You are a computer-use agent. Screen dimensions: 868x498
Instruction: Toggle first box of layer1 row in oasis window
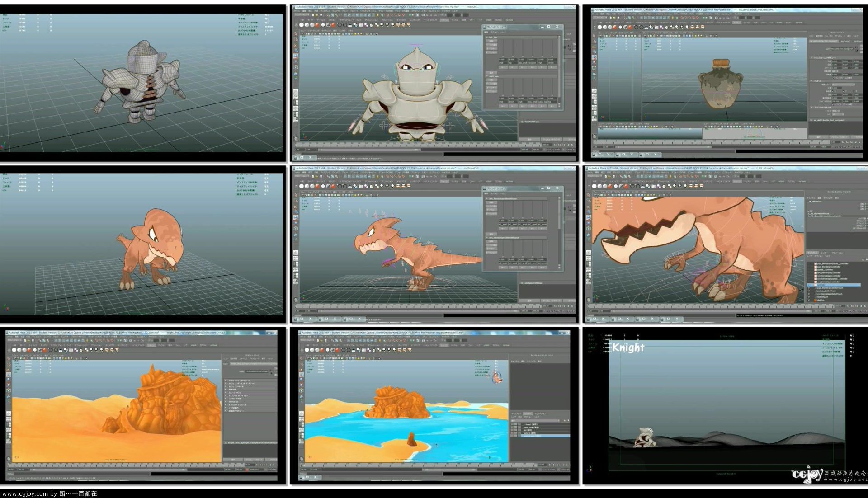[x=512, y=424]
